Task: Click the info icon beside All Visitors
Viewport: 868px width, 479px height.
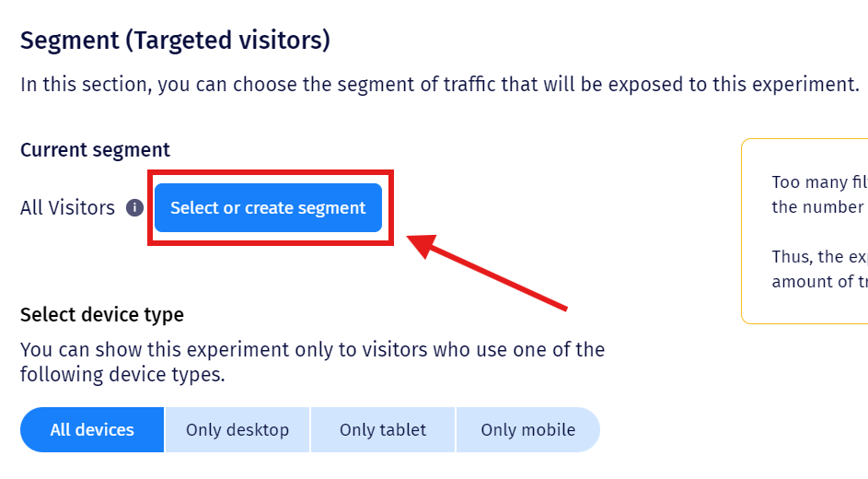Action: click(134, 208)
